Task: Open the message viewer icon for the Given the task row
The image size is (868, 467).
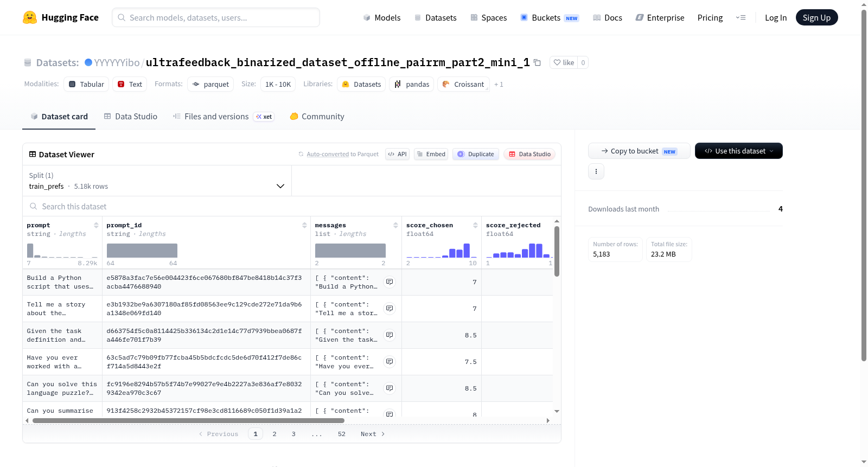Action: pyautogui.click(x=390, y=335)
